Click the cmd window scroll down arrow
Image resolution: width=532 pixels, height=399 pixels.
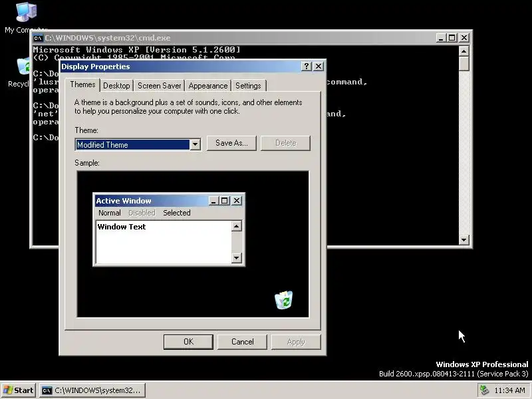[x=464, y=240]
